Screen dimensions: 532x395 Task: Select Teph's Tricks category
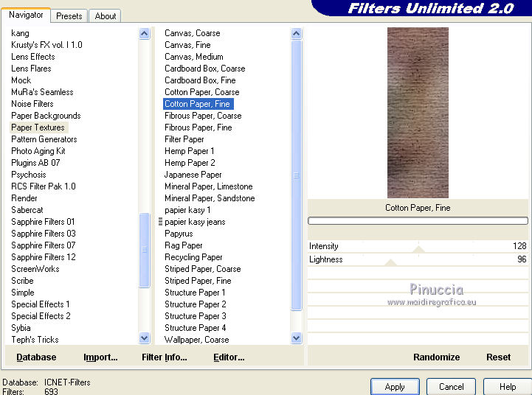tap(35, 340)
